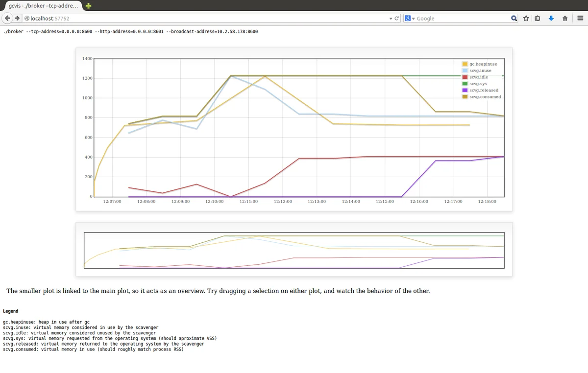Viewport: 588px width, 373px height.
Task: Click the gc.heapinuse description line
Action: (x=46, y=322)
